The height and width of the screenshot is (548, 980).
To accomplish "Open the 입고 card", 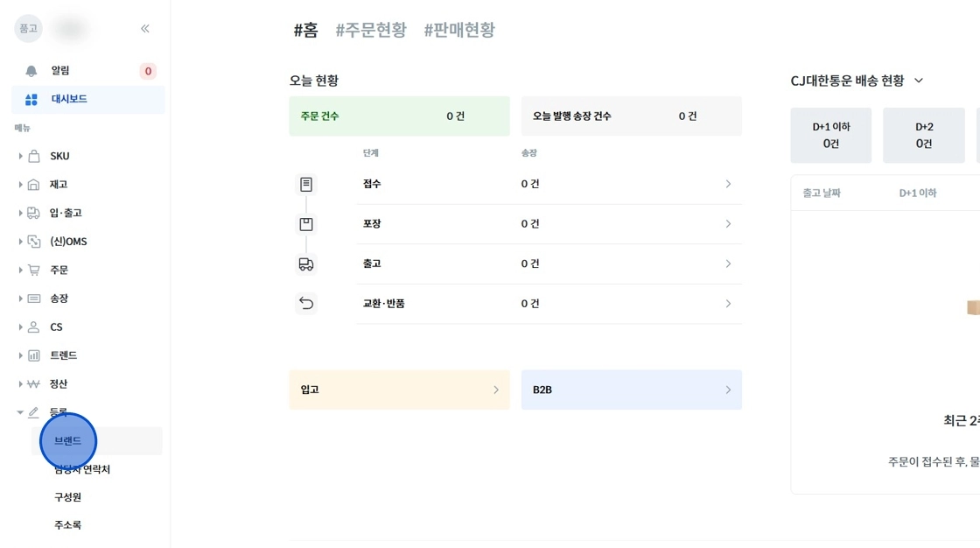I will click(x=399, y=390).
